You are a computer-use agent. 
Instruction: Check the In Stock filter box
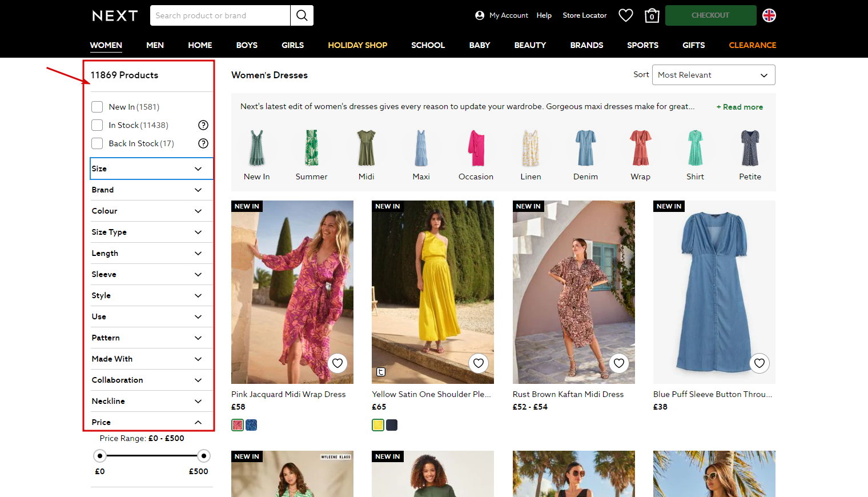[97, 125]
